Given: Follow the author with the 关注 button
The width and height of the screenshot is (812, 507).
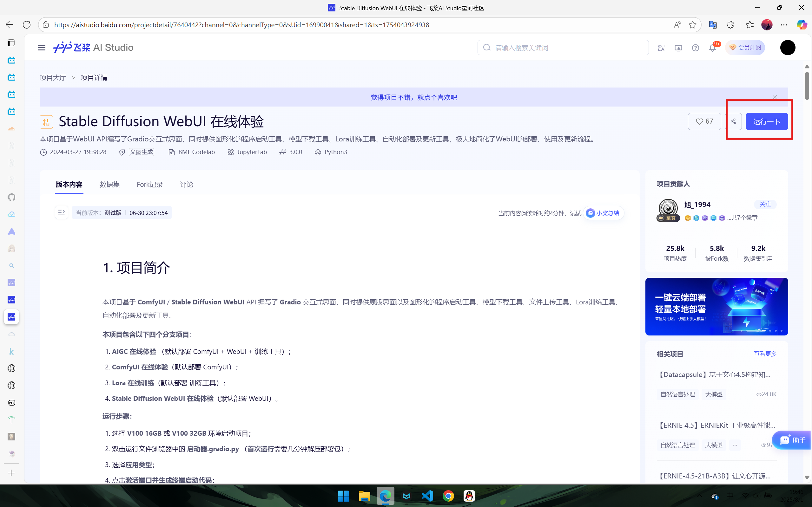Looking at the screenshot, I should point(765,204).
